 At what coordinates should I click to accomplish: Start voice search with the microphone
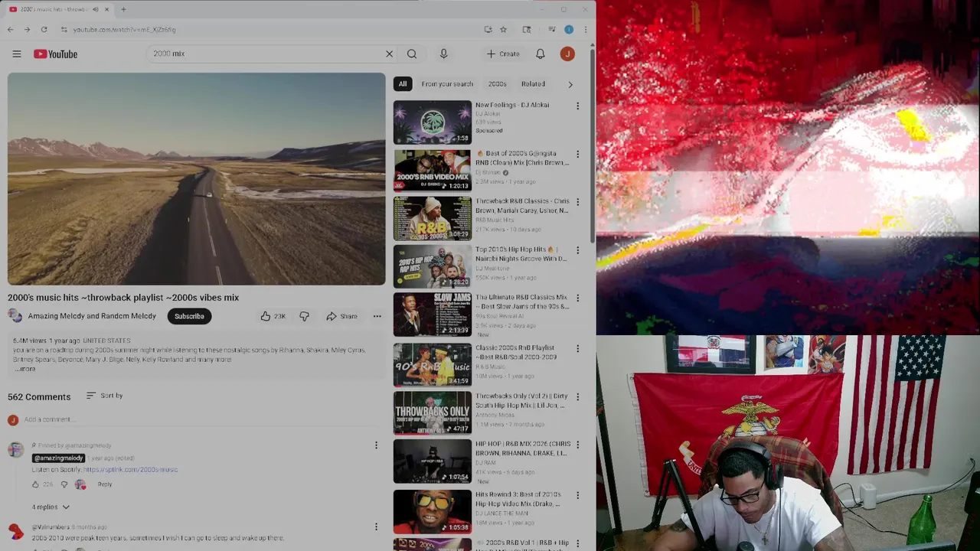click(x=443, y=54)
